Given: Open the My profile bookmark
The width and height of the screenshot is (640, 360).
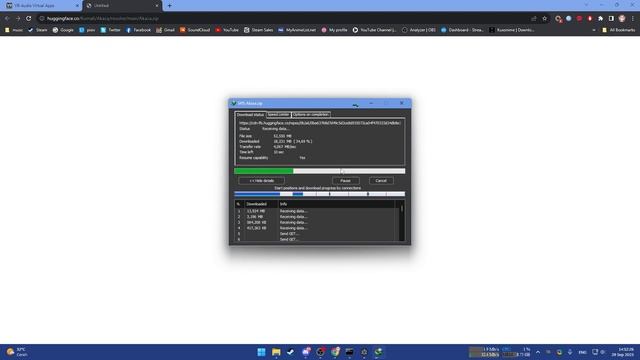Looking at the screenshot, I should pyautogui.click(x=334, y=30).
